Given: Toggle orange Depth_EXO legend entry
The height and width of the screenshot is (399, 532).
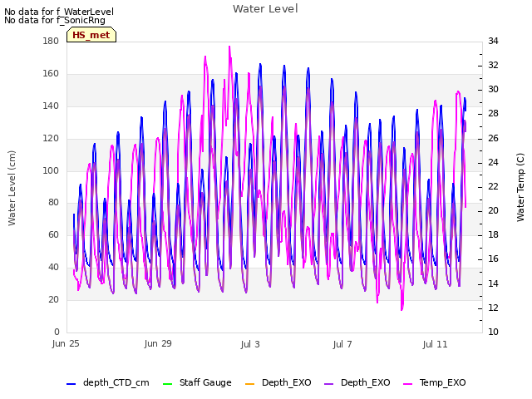Looking at the screenshot, I should [278, 382].
